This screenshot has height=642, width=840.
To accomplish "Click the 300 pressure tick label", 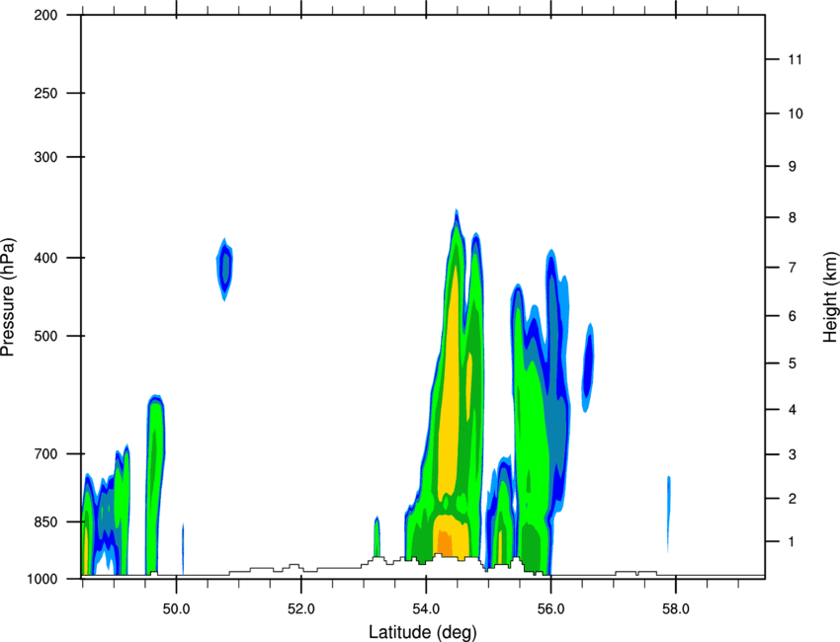I will tap(45, 157).
